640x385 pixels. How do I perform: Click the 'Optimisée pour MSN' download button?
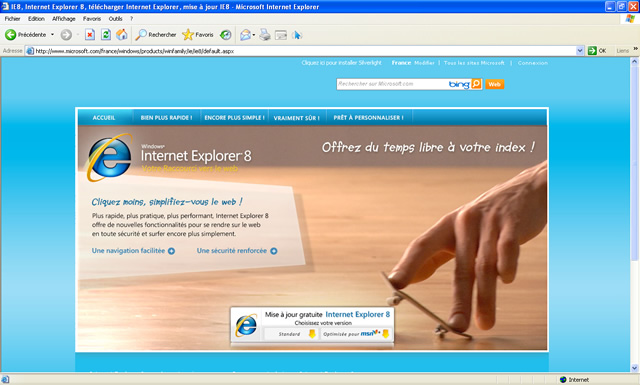356,334
